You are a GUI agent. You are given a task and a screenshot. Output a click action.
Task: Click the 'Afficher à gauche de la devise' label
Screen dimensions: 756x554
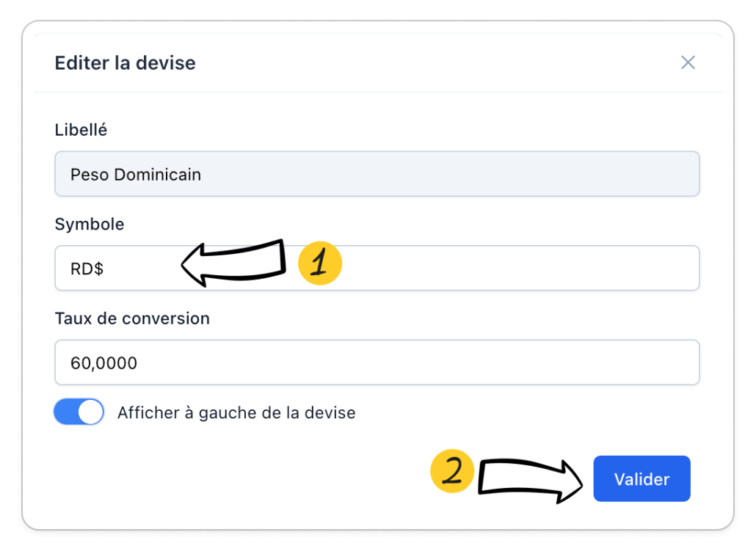pyautogui.click(x=236, y=412)
